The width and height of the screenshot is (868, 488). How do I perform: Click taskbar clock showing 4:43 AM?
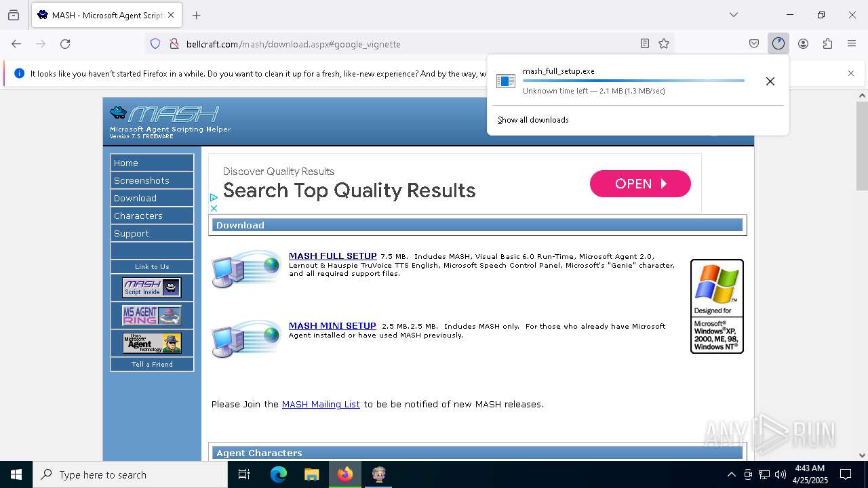click(x=810, y=474)
